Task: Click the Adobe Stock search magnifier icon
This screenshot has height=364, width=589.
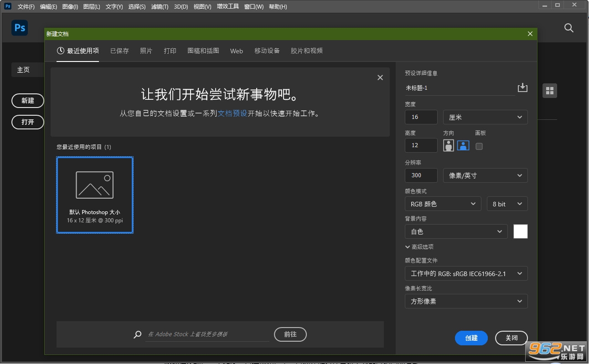Action: (x=137, y=334)
